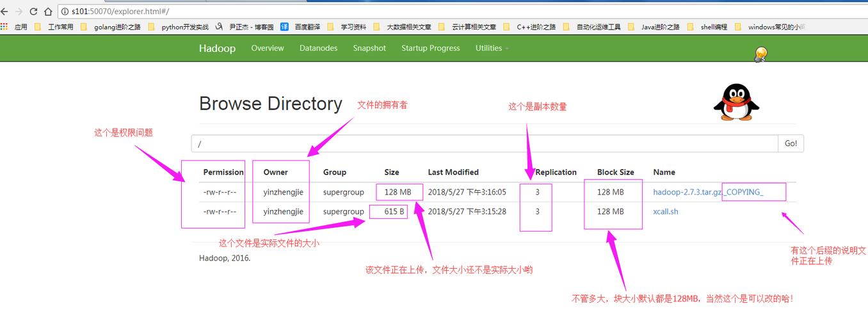Open the Apps (应用) grid shortcut
This screenshot has height=320, width=868.
[13, 27]
